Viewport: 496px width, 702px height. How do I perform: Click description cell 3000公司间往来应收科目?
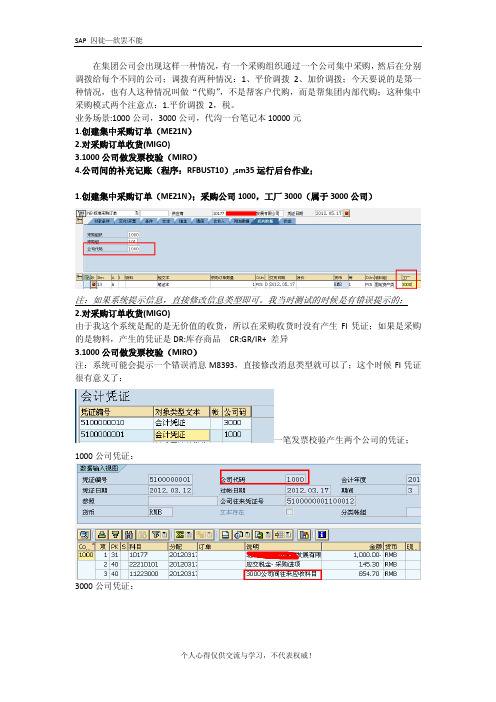coord(283,574)
